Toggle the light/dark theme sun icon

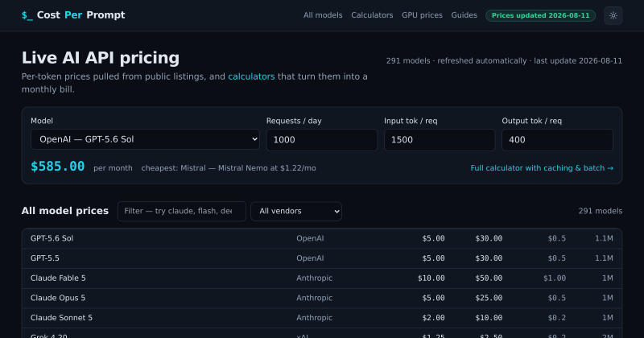point(613,15)
